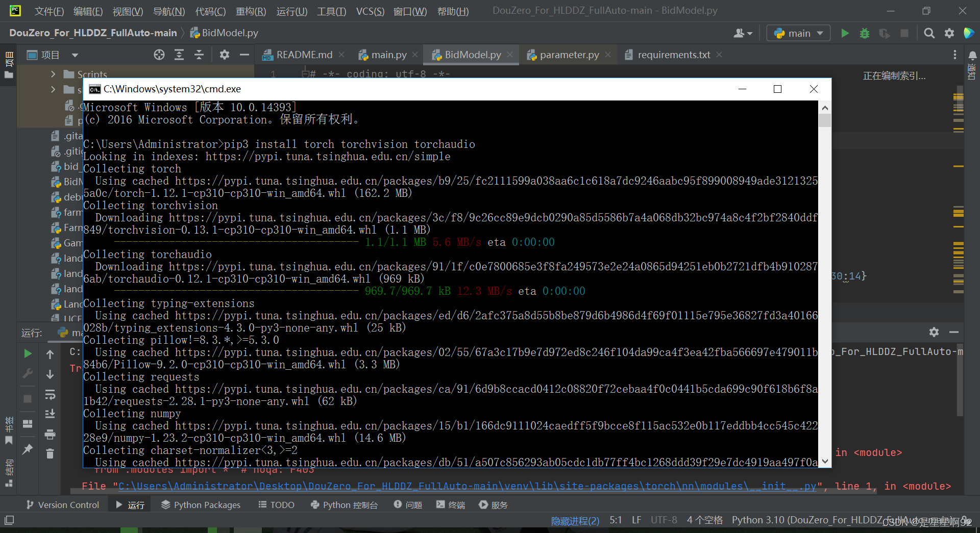Open the 编辑(E) menu

point(88,11)
